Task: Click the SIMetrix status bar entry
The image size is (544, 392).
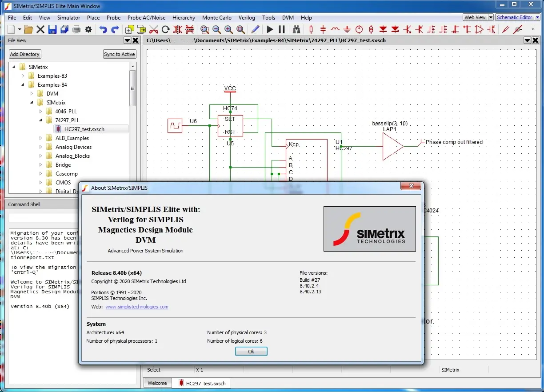Action: pos(450,370)
